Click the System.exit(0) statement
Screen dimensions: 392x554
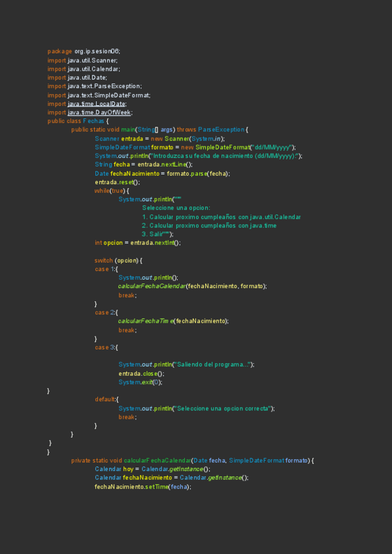[140, 382]
